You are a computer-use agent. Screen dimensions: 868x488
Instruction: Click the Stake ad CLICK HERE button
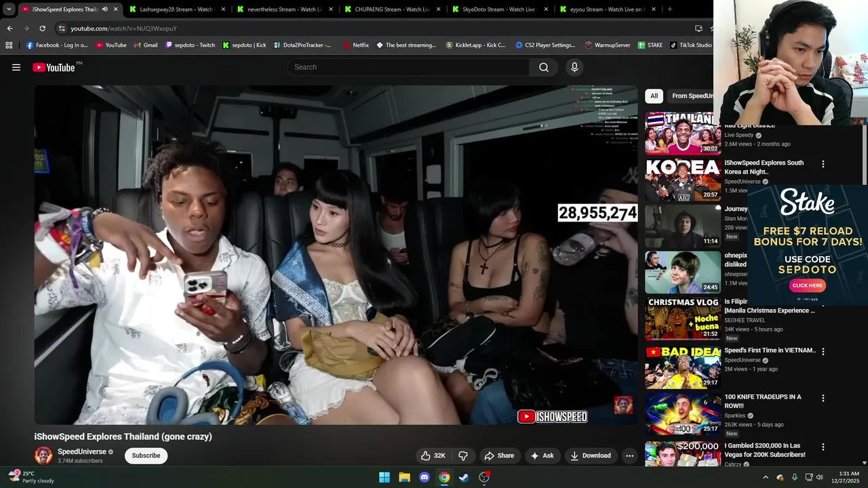coord(808,285)
